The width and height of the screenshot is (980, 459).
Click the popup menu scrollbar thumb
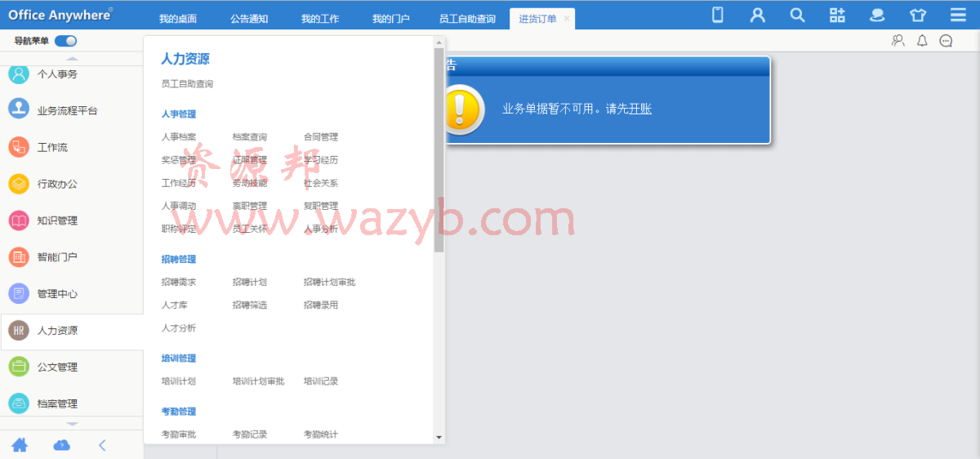tap(439, 149)
